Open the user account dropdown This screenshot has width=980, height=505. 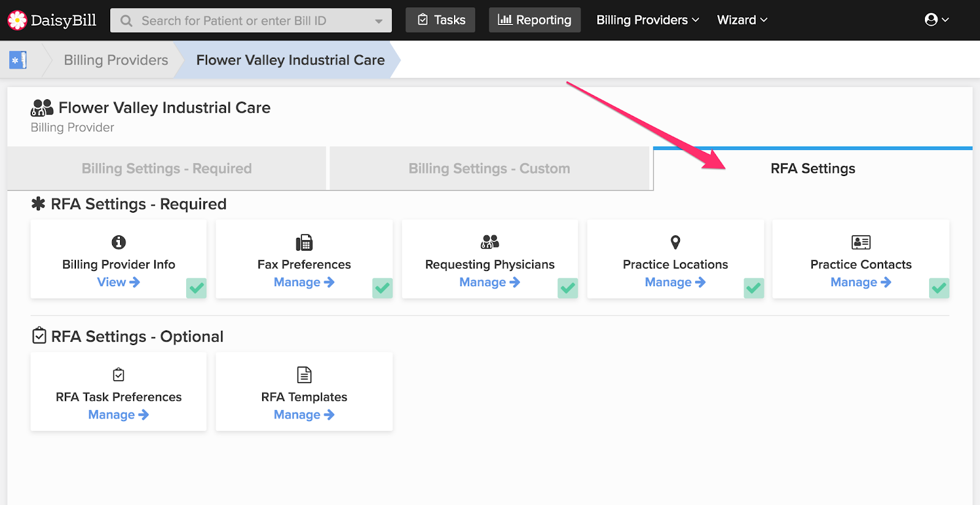point(937,20)
